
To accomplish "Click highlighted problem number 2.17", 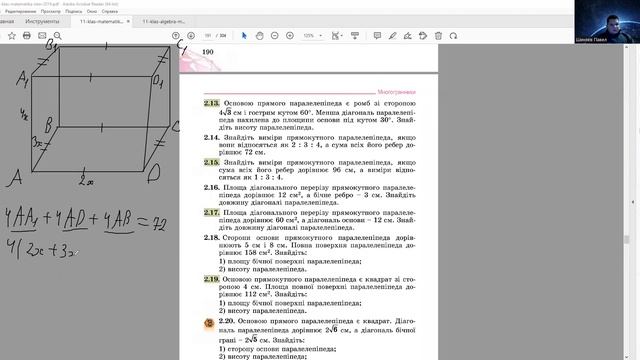I will [x=212, y=213].
